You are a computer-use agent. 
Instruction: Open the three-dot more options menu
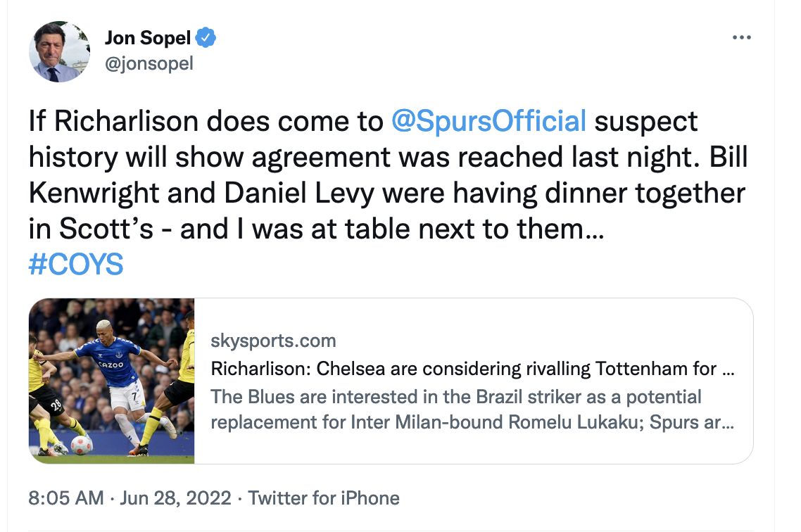(741, 37)
